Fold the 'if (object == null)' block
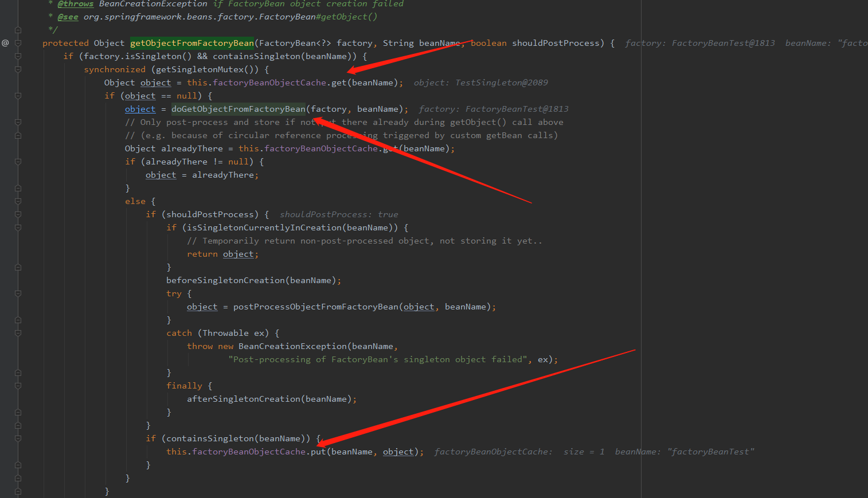Viewport: 868px width, 498px height. click(x=18, y=96)
